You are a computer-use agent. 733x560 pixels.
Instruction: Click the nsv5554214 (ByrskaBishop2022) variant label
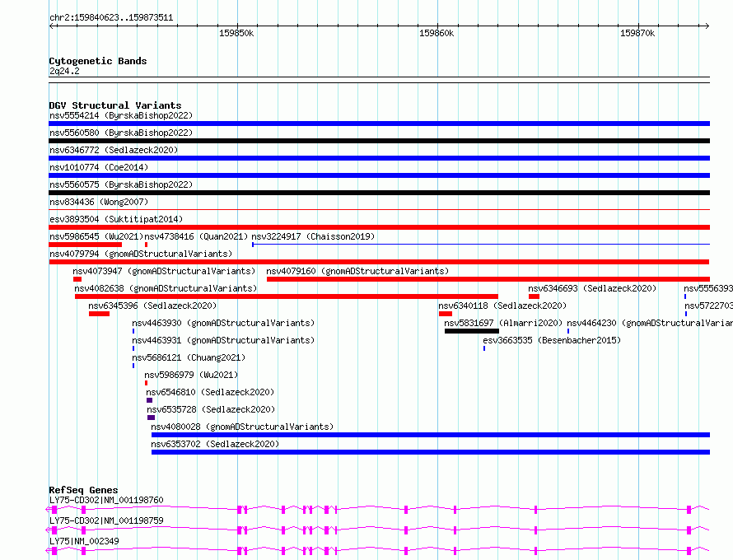click(x=121, y=115)
